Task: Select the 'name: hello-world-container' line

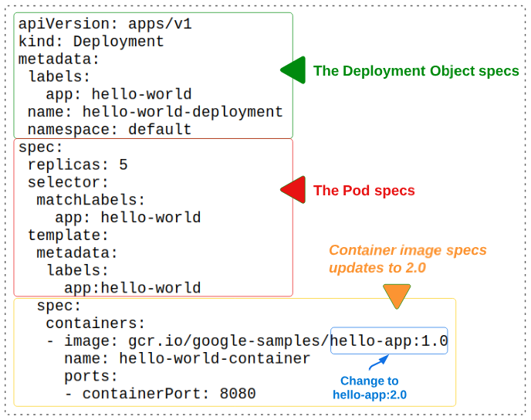Action: pyautogui.click(x=187, y=358)
